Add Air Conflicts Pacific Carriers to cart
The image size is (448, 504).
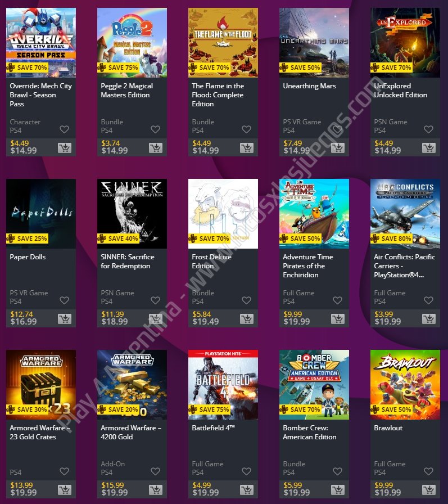429,319
